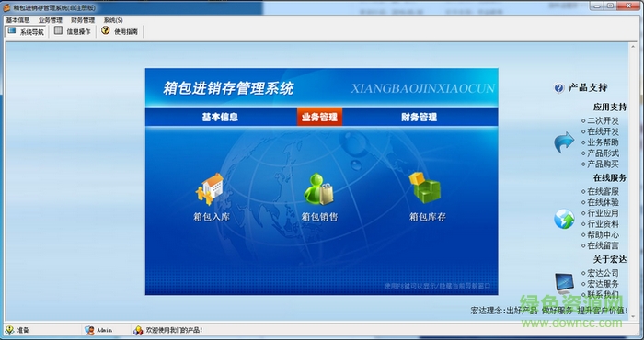Click the blue arrow icon beside 应用支持
644x340 pixels.
pyautogui.click(x=564, y=142)
